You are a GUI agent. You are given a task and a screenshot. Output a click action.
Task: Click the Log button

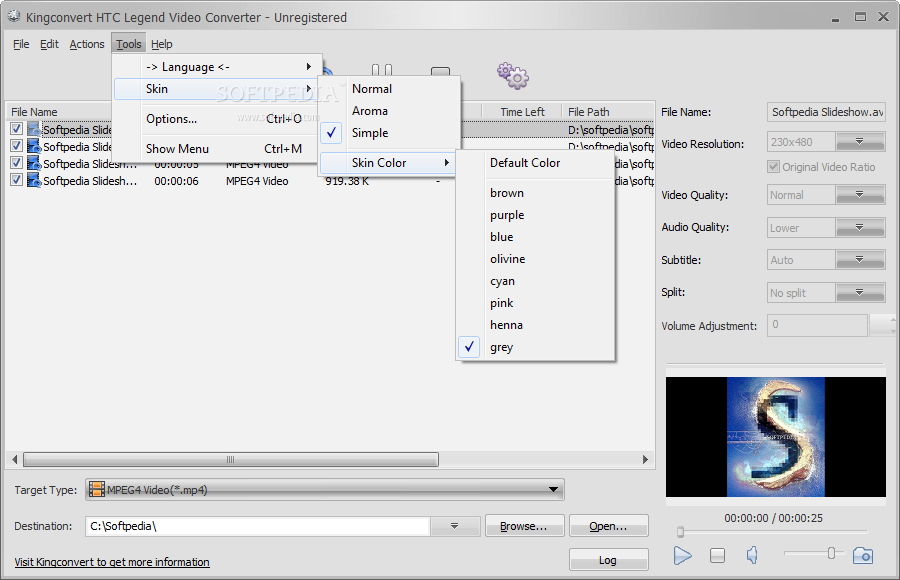coord(608,559)
